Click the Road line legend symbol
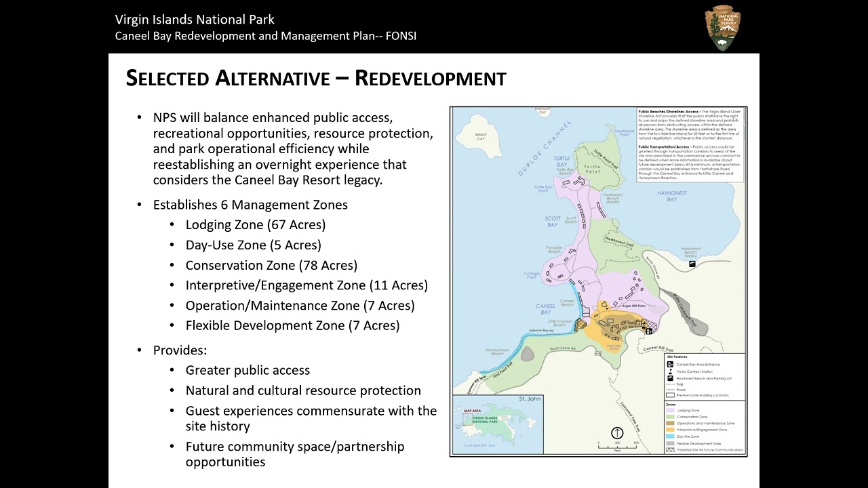This screenshot has height=488, width=868. click(x=670, y=390)
